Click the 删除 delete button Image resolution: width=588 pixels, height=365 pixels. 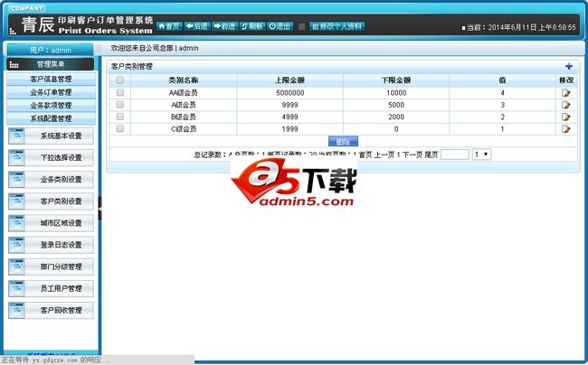pyautogui.click(x=343, y=142)
